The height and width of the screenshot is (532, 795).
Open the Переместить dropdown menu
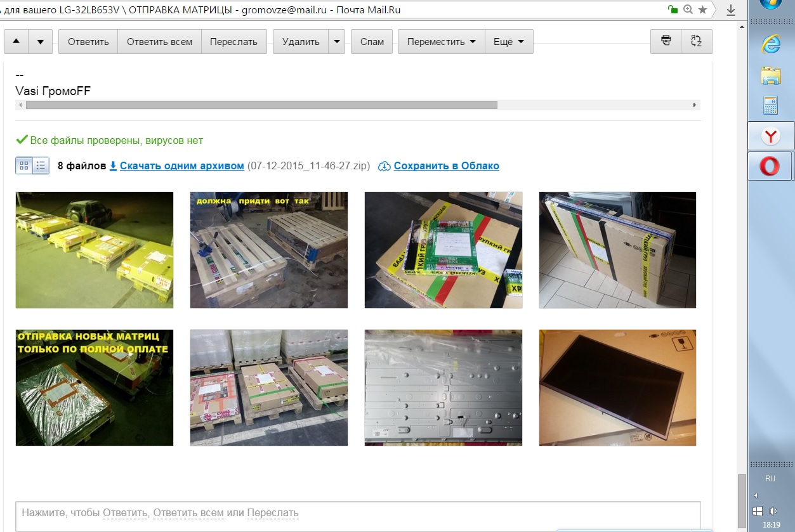[441, 42]
